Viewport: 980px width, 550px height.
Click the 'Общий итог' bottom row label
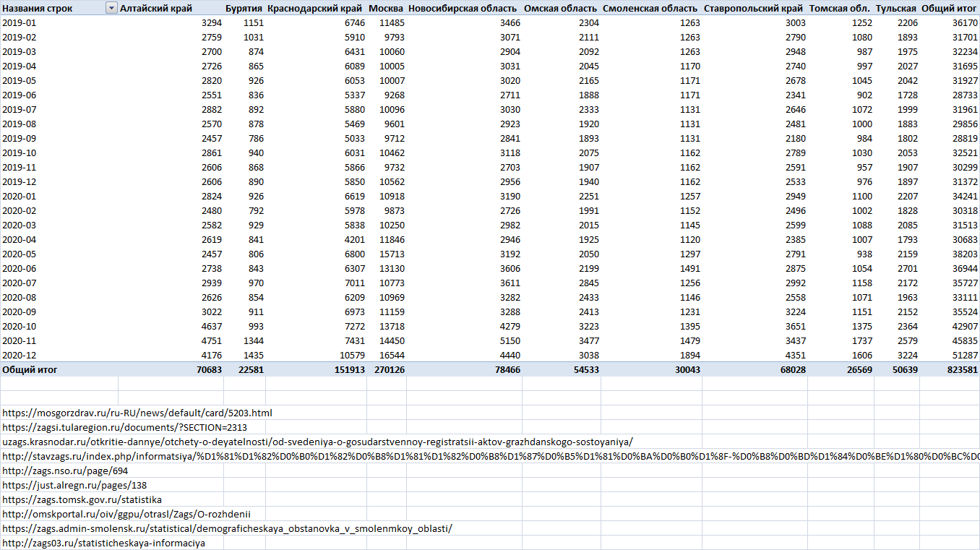[30, 369]
